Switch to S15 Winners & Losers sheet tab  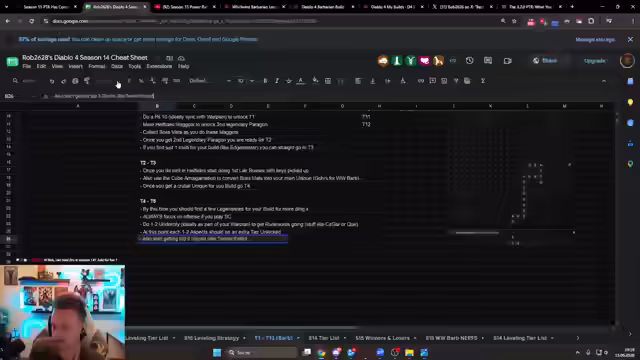(382, 338)
